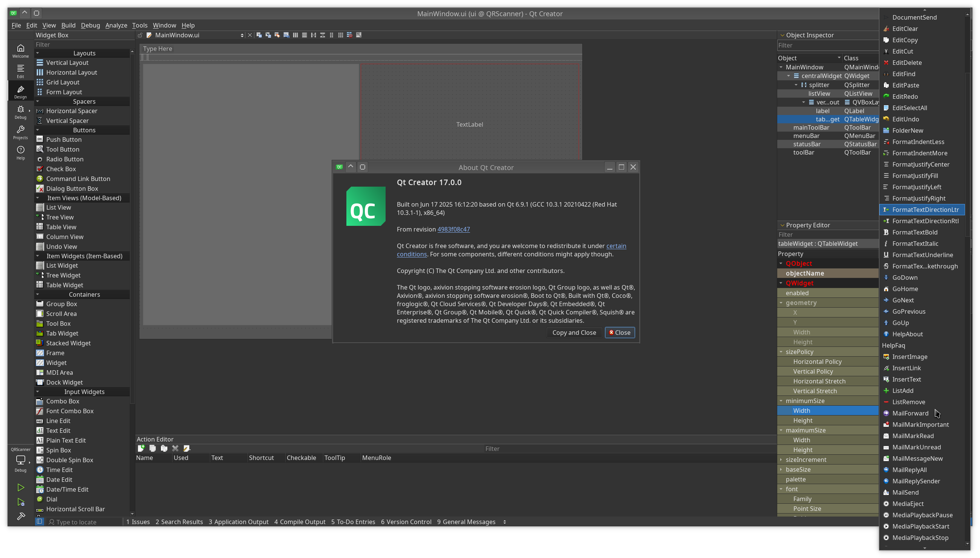
Task: Click New action icon in Action Editor
Action: [141, 448]
